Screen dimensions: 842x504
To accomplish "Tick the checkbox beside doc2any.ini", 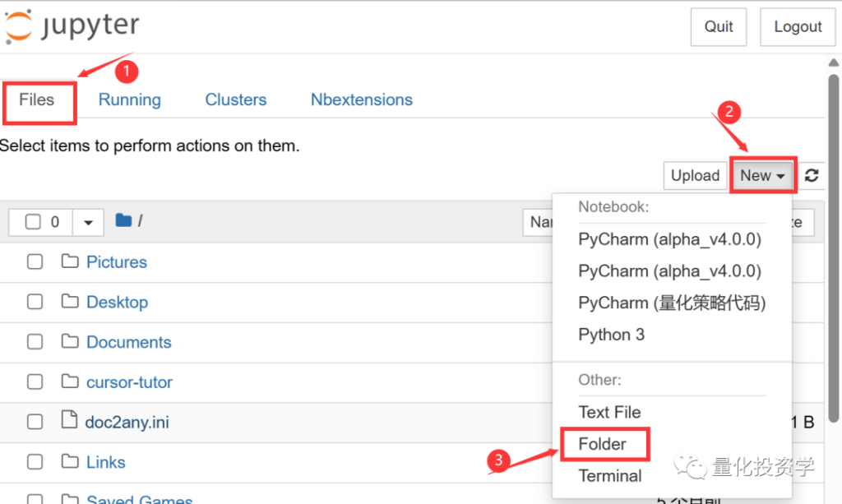I will click(x=35, y=421).
